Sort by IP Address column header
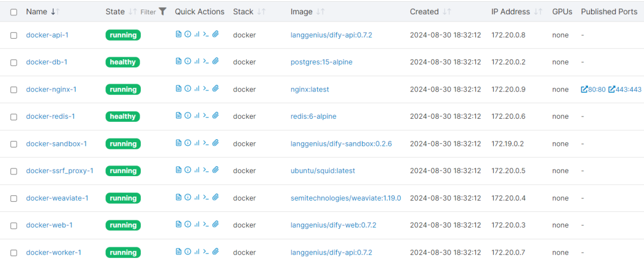 (510, 11)
